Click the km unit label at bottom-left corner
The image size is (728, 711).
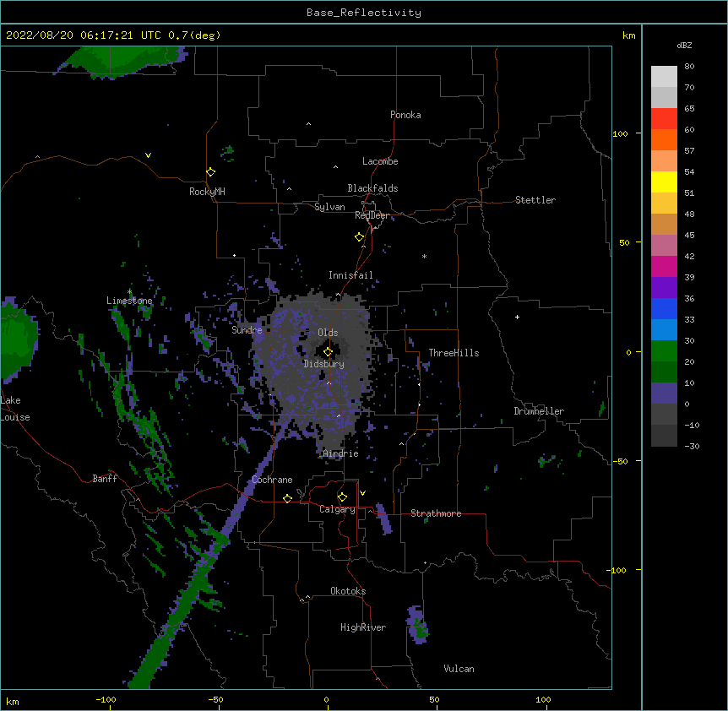tap(13, 701)
